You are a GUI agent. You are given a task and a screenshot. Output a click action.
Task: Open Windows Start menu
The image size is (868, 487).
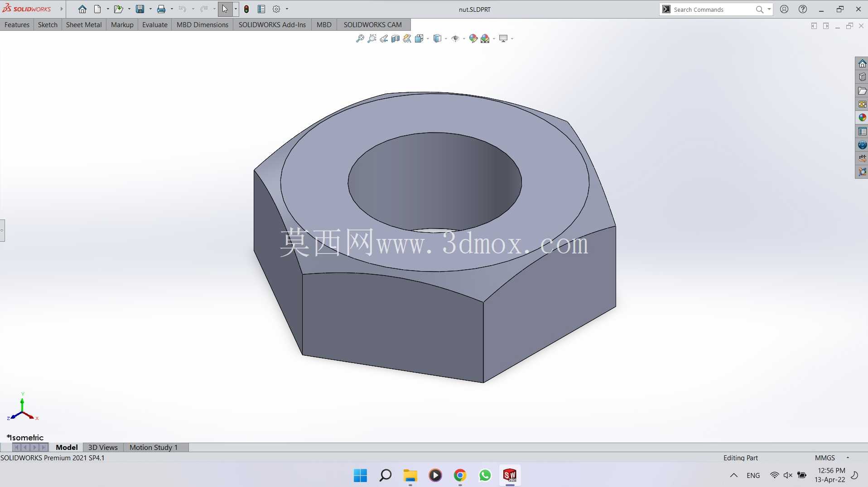click(360, 475)
